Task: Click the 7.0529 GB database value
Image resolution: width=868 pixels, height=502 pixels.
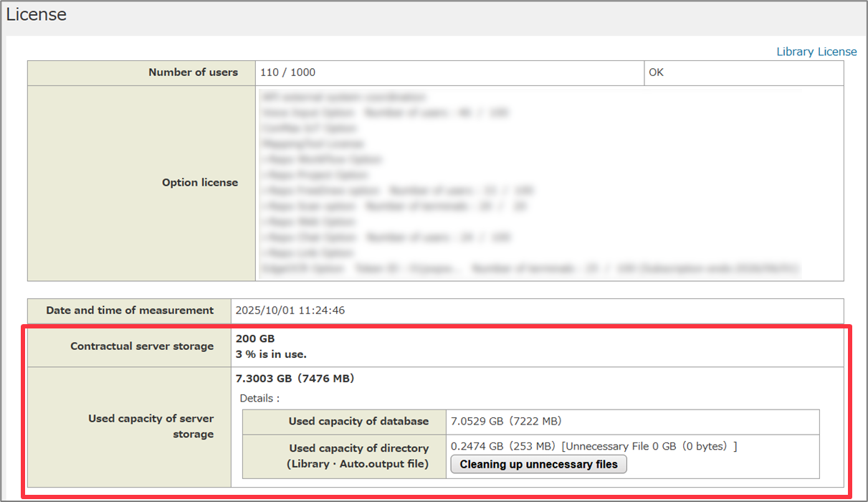Action: coord(506,422)
